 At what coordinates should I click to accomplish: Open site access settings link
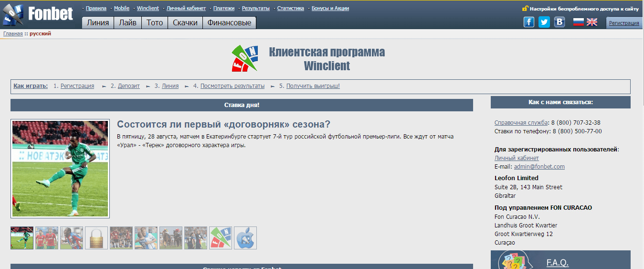[584, 9]
